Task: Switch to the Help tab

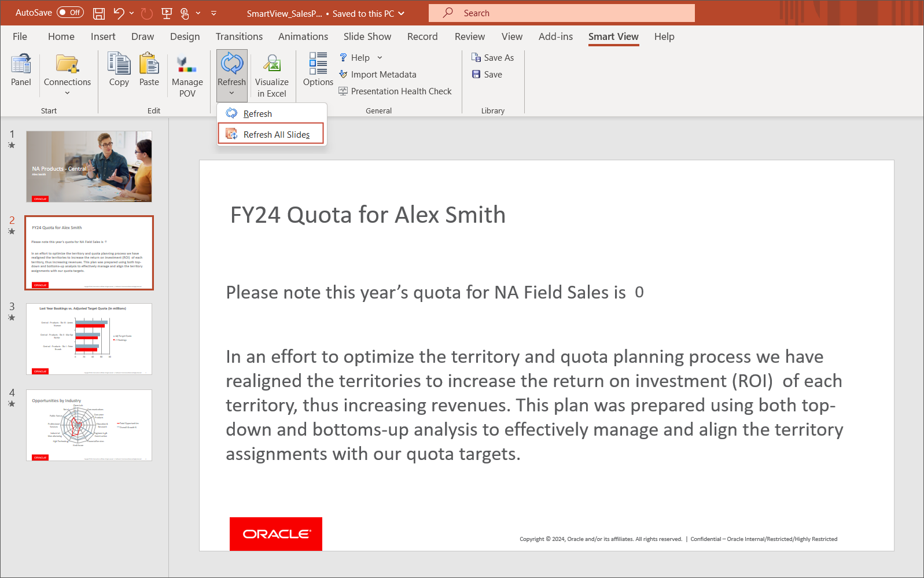Action: 664,36
